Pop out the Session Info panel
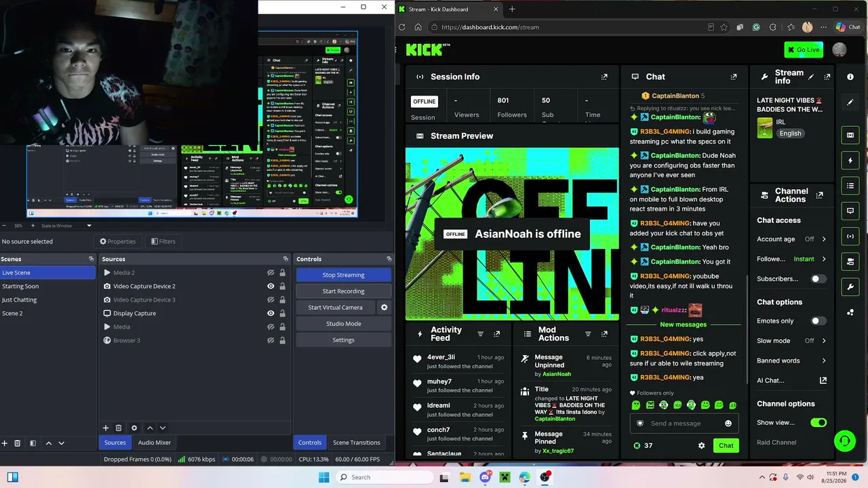Screen dimensions: 868x488 pyautogui.click(x=604, y=77)
